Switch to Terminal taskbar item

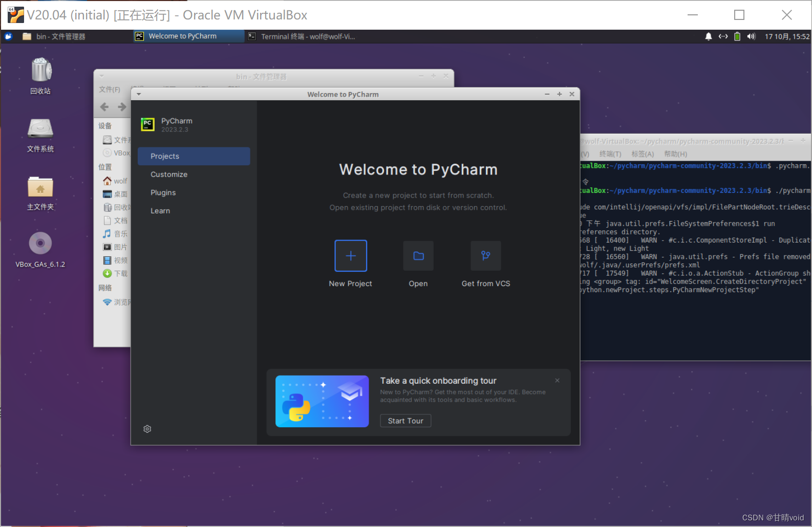pyautogui.click(x=302, y=36)
